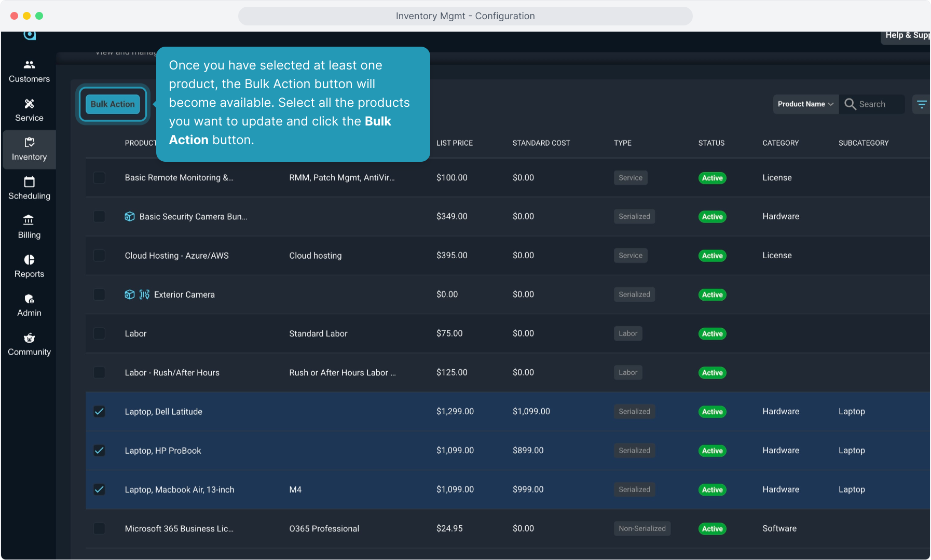Sort by the List Price column header

454,143
